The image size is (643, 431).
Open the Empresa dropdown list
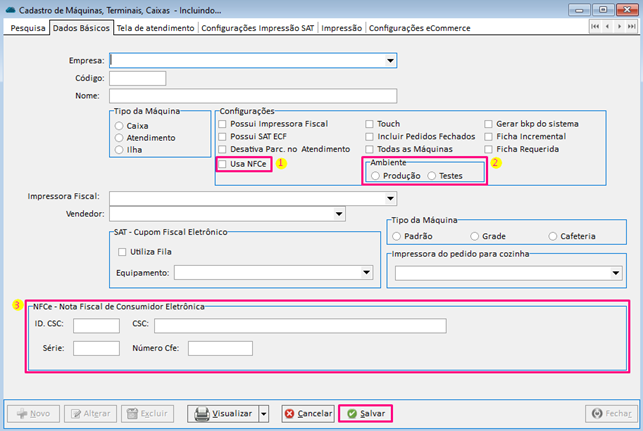(391, 60)
